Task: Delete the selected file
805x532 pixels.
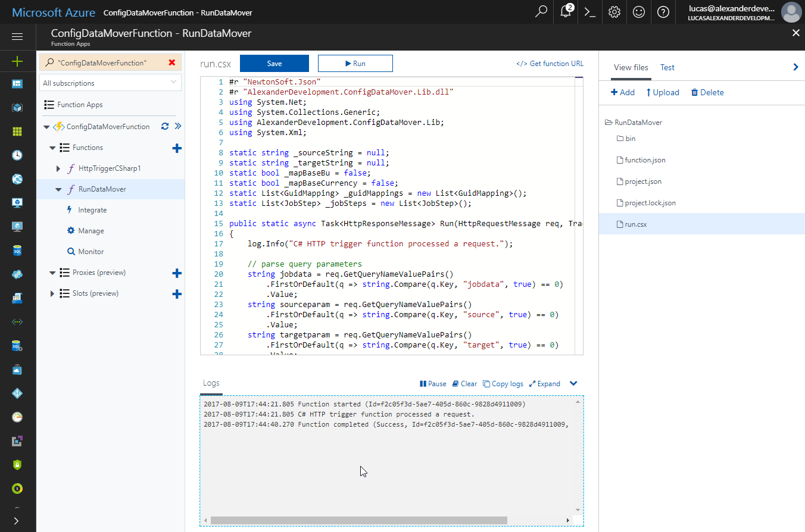Action: 707,92
